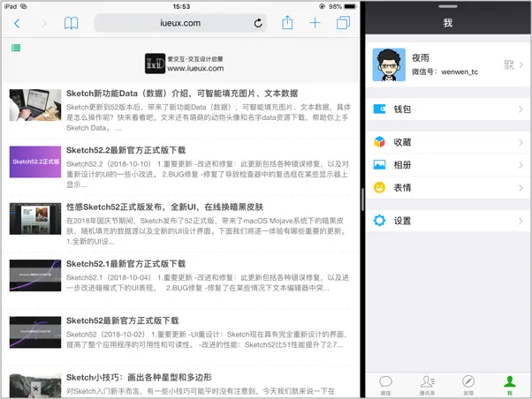
Task: Tap the 设置 gear icon
Action: click(x=379, y=221)
